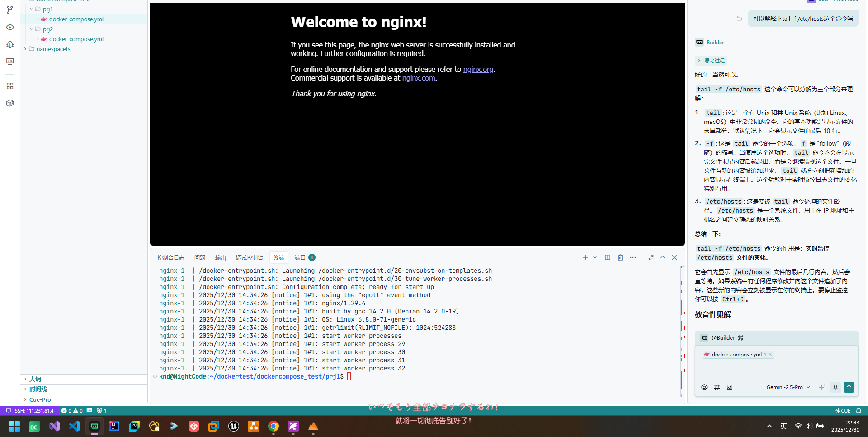Open the Windows Start menu
Screen dimensions: 868x437
pos(15,426)
